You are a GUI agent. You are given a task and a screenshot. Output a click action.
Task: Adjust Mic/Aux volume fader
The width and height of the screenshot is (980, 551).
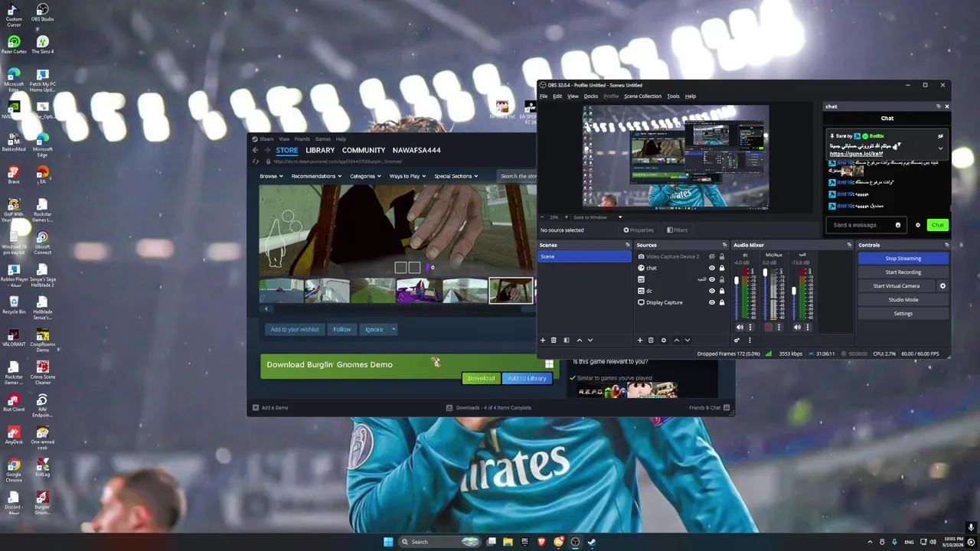(x=765, y=273)
